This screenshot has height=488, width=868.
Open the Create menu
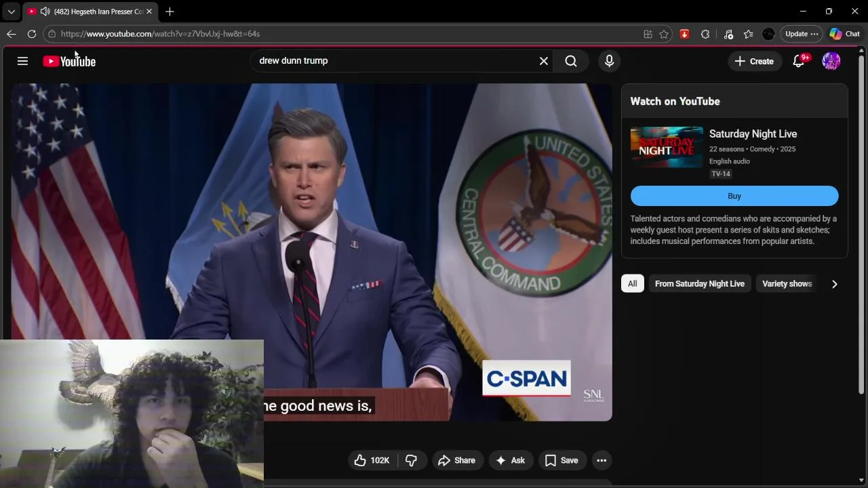(754, 61)
